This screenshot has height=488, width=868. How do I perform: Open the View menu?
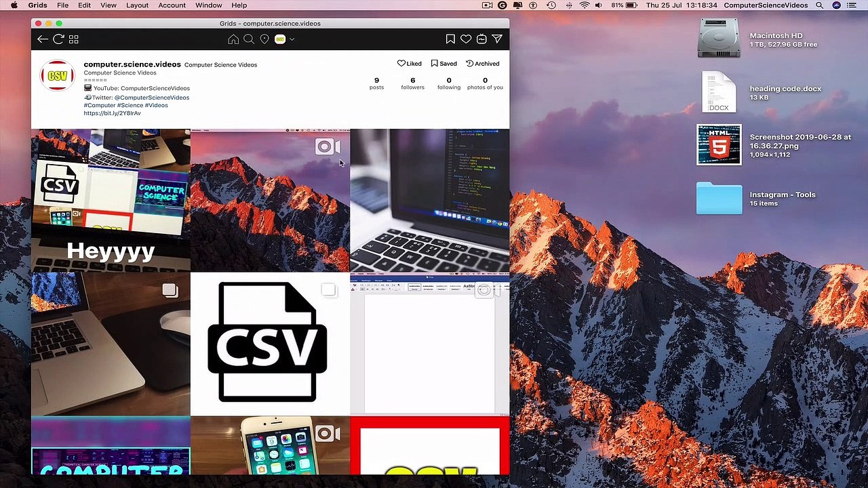click(x=108, y=5)
